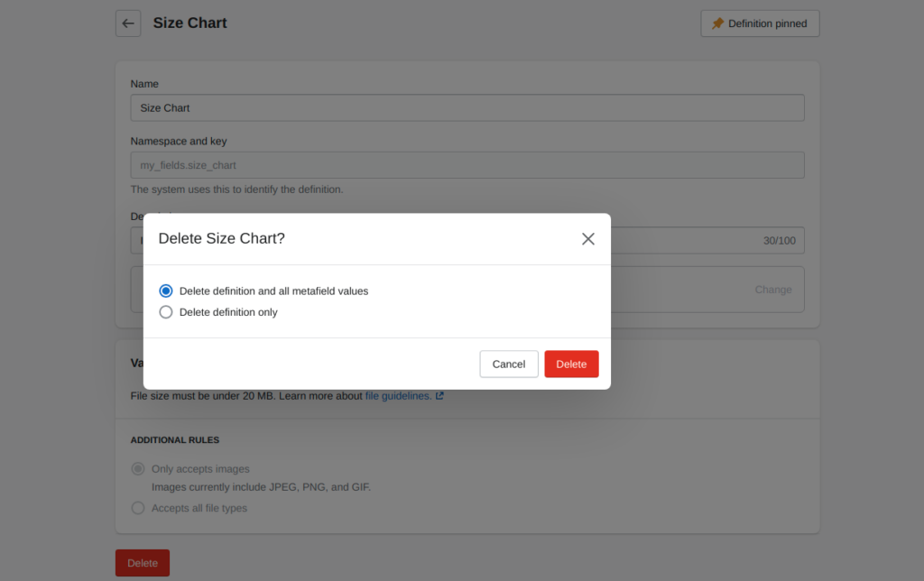Confirm with the red Delete button in dialog
924x581 pixels.
tap(571, 364)
